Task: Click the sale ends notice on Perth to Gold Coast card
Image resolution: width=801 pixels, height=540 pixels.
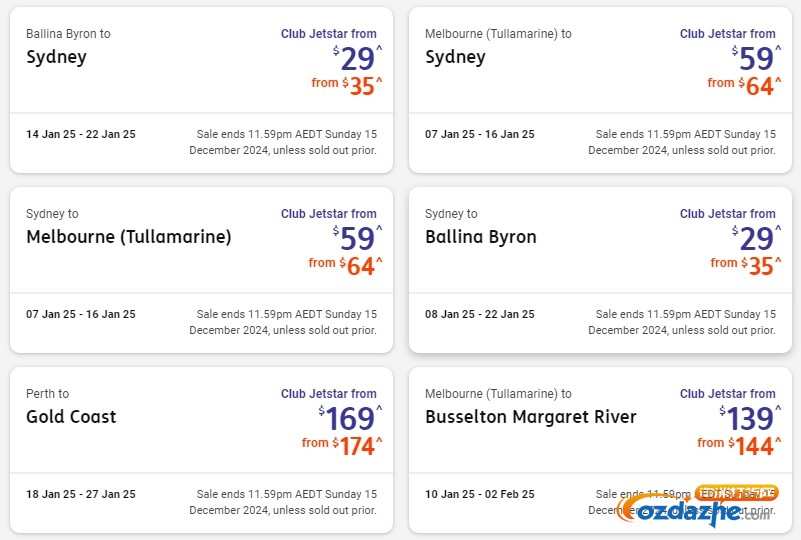Action: (283, 502)
